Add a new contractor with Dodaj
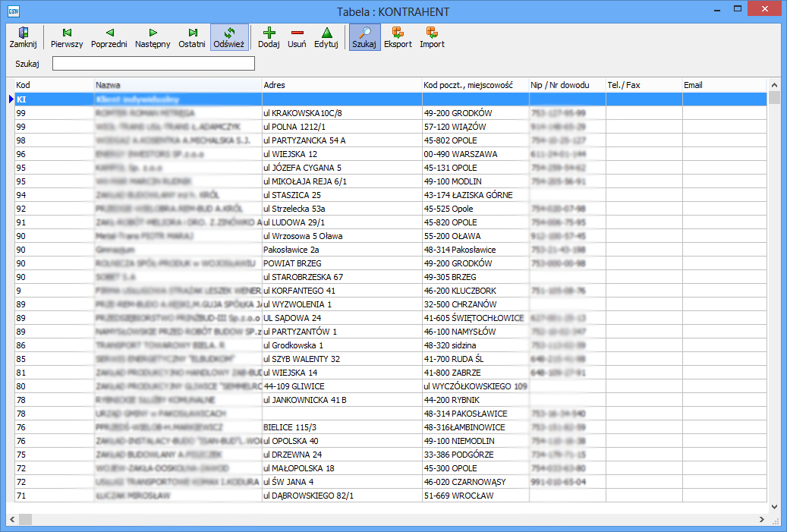The width and height of the screenshot is (787, 532). pos(269,37)
